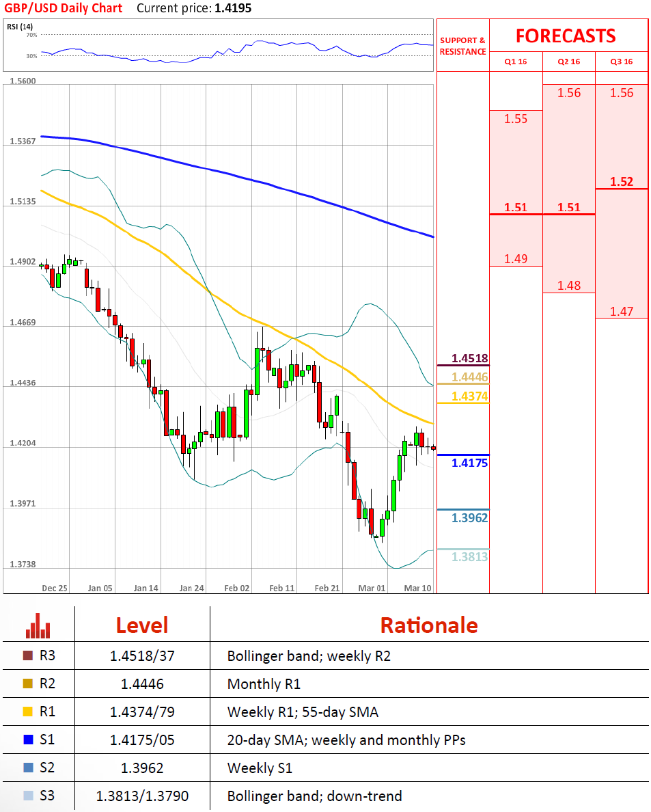The height and width of the screenshot is (812, 651).
Task: Click the table cell '1.4518/37'
Action: (142, 656)
